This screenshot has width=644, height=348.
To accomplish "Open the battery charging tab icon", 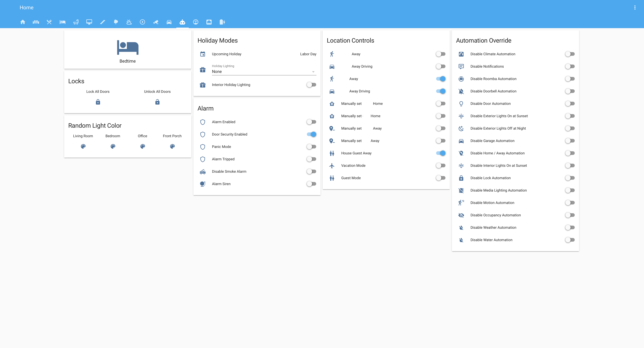I will [222, 22].
